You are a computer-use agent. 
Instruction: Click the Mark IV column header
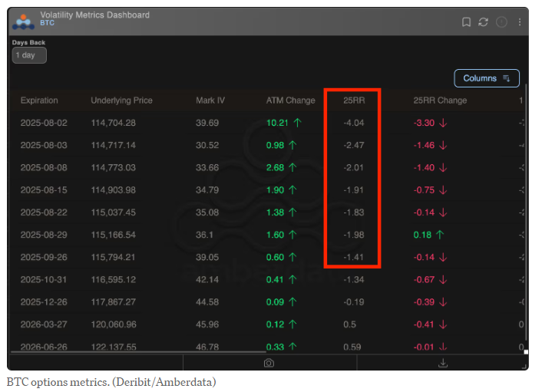(x=211, y=100)
